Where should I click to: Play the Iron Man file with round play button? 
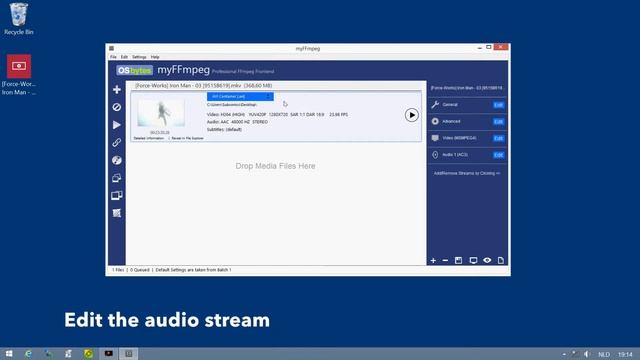click(411, 115)
